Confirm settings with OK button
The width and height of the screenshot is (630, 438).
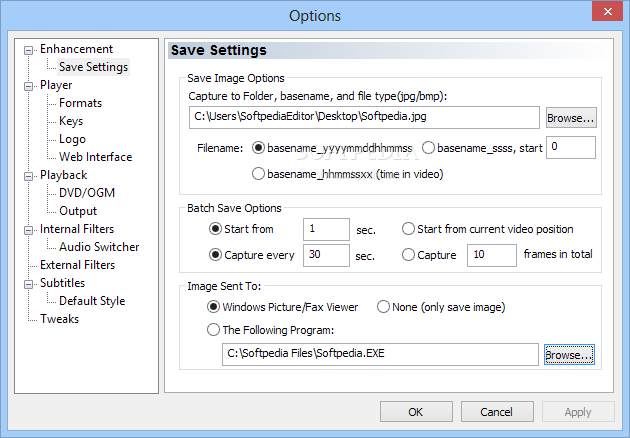416,412
